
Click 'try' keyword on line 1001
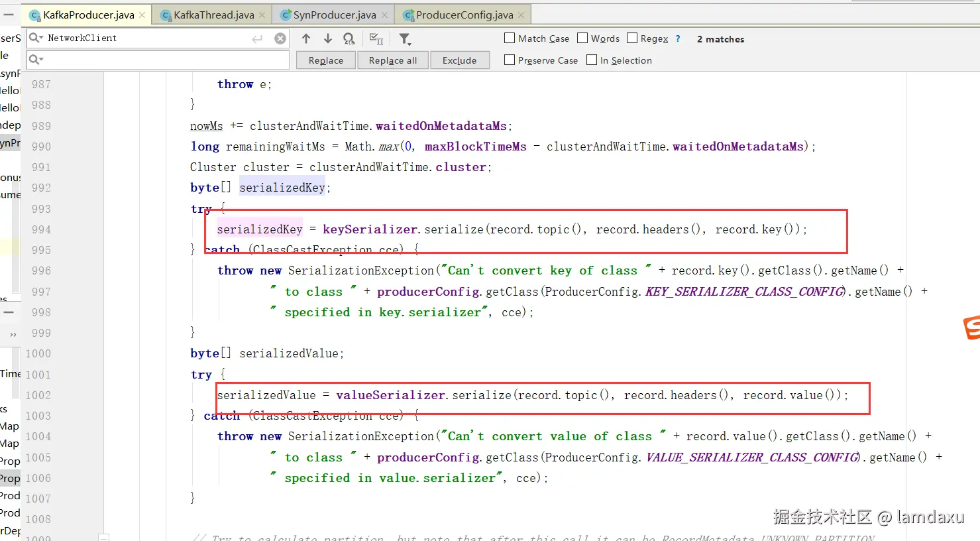coord(201,375)
